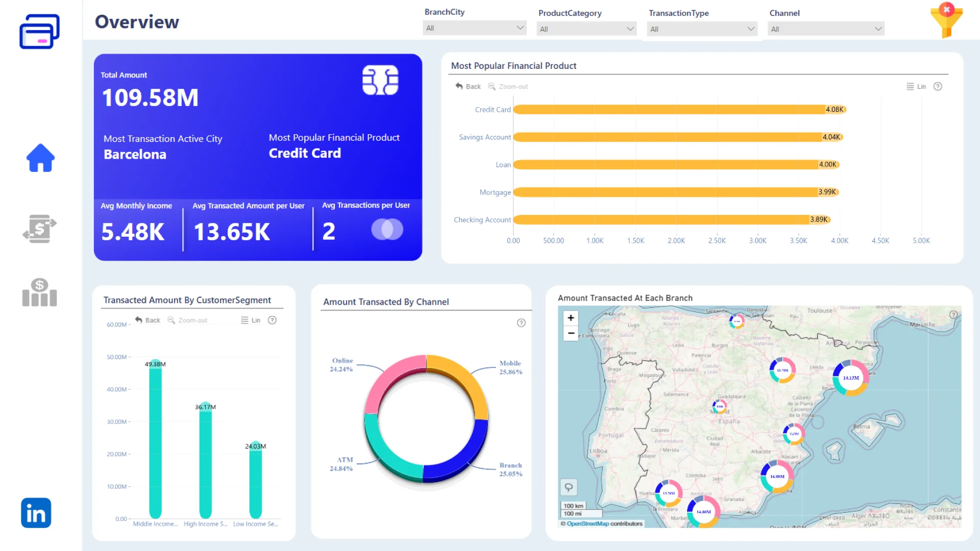Open the ProductCategory dropdown
The image size is (980, 551).
[x=587, y=29]
